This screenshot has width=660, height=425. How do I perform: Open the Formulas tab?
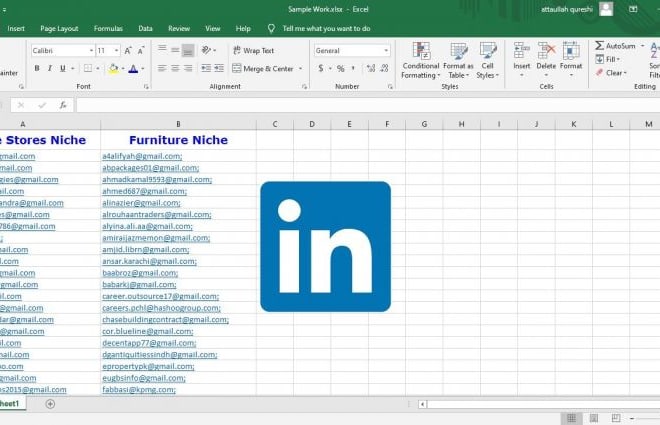108,29
